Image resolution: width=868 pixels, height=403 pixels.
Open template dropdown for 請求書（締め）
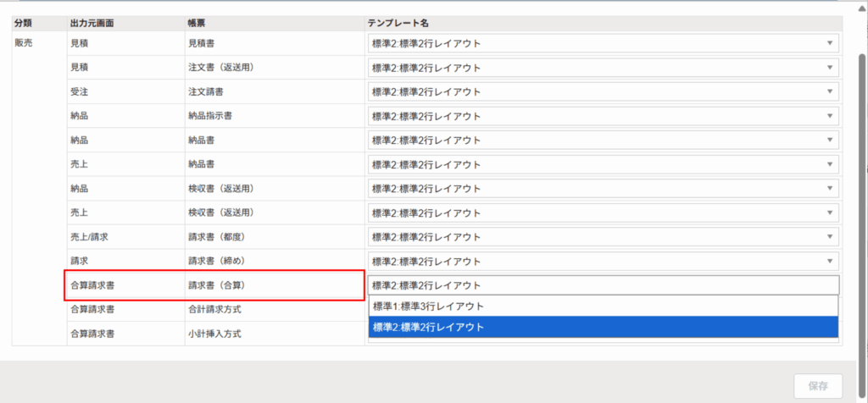pos(604,262)
